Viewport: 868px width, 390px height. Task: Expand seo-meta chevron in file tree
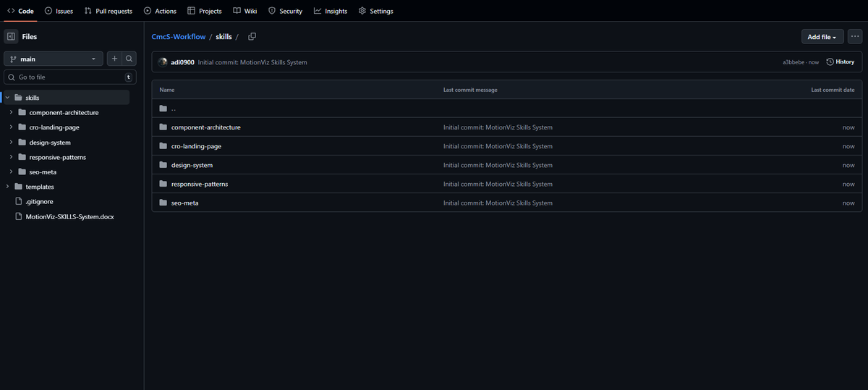(11, 171)
